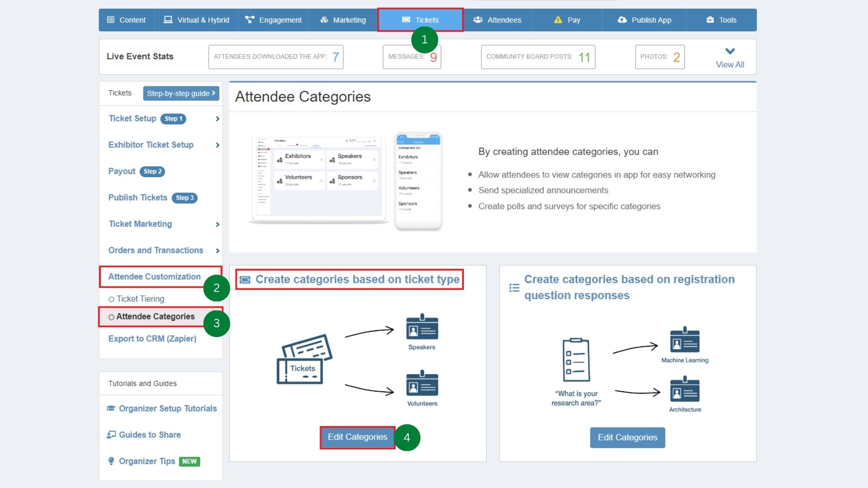The image size is (868, 488).
Task: Select the Publish App cloud icon
Action: point(622,20)
